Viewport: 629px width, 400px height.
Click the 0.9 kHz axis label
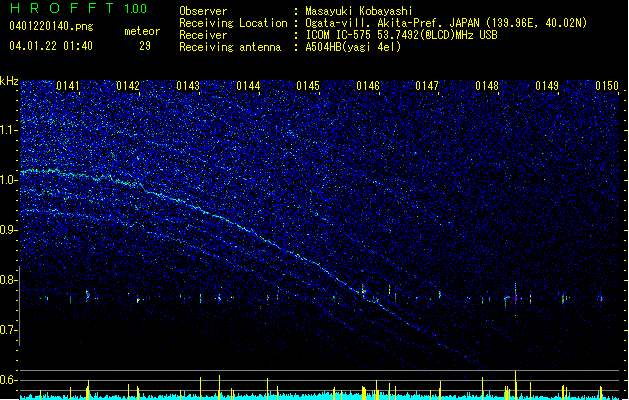[x=9, y=230]
